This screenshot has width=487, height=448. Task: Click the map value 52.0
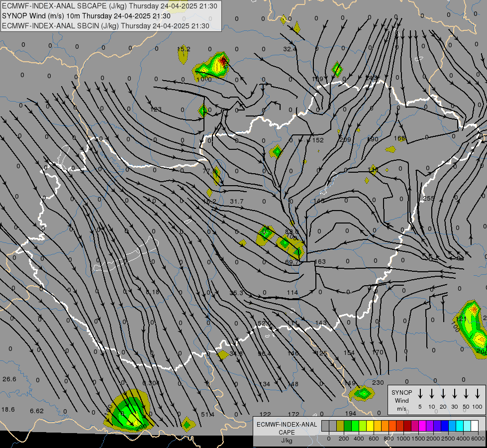[x=264, y=324]
